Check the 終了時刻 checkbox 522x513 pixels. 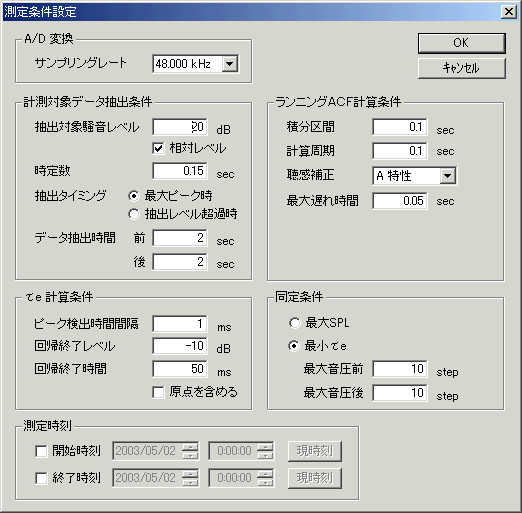[x=41, y=478]
